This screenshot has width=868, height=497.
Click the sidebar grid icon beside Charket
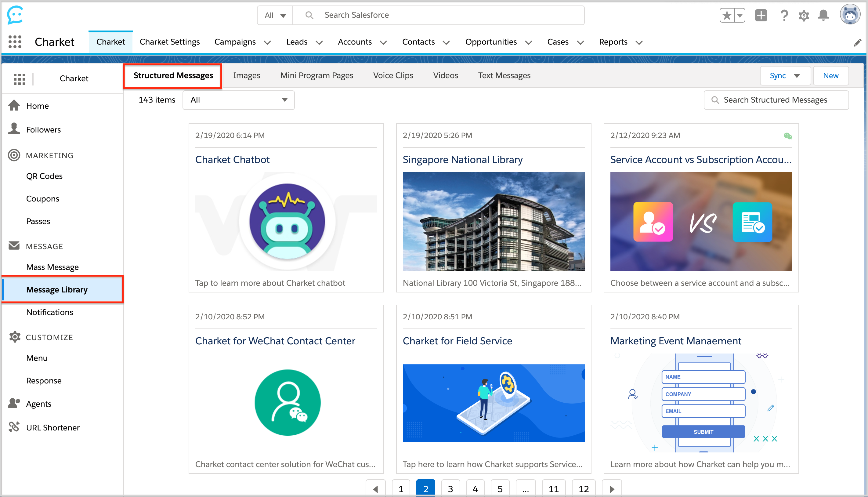[20, 79]
